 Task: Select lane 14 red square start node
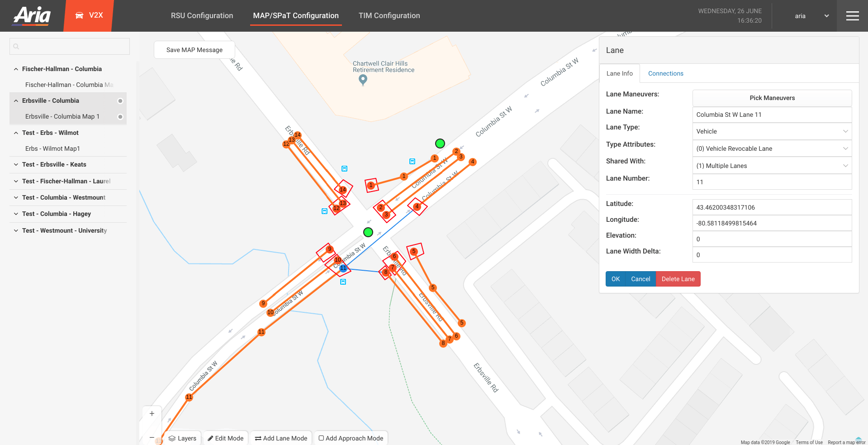343,189
